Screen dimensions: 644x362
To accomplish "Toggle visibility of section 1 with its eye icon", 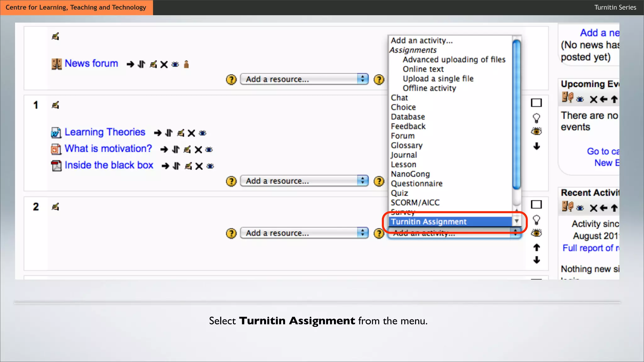I will pos(536,131).
